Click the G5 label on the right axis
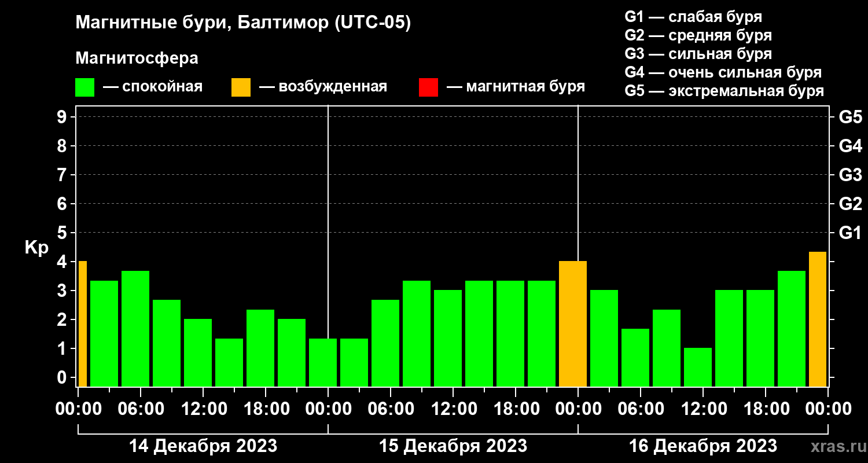The image size is (868, 463). [850, 117]
